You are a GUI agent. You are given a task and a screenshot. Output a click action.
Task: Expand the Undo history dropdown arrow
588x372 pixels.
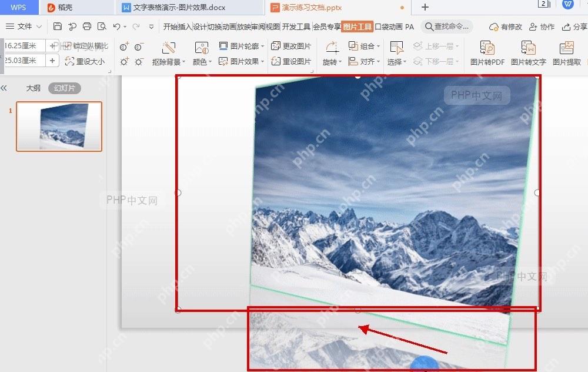point(125,26)
